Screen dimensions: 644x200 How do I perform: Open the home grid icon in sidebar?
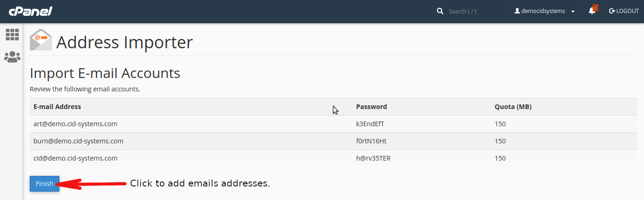coord(12,34)
